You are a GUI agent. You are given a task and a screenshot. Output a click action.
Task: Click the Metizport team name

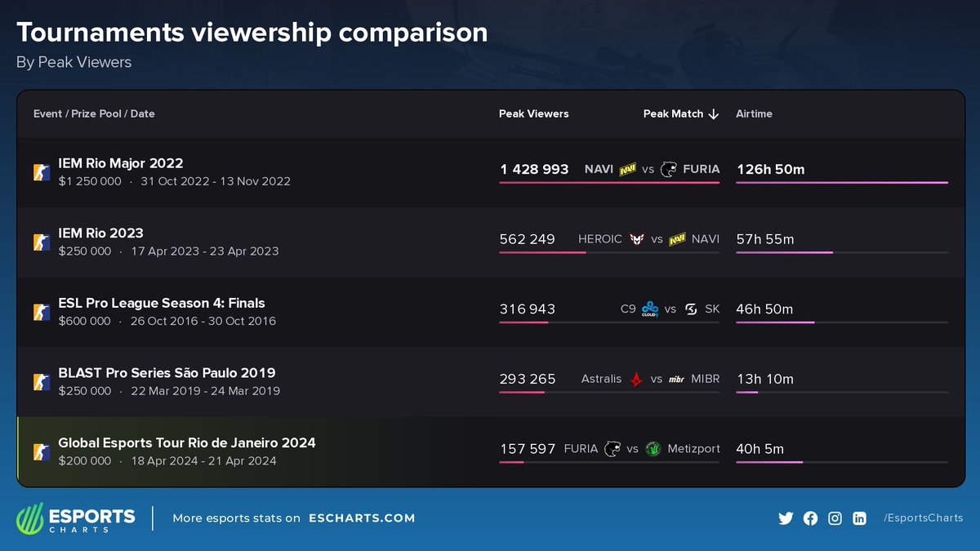[x=693, y=449]
